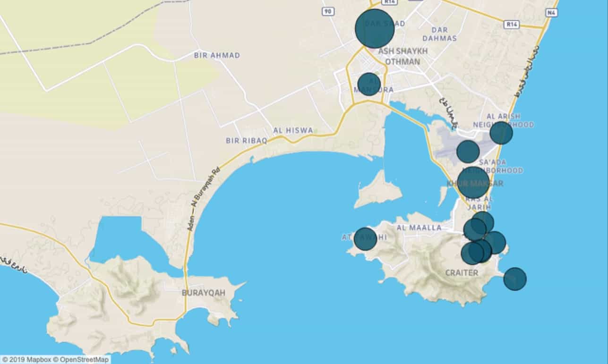Click the bubble at Al Arish Neighborhood

tap(501, 133)
